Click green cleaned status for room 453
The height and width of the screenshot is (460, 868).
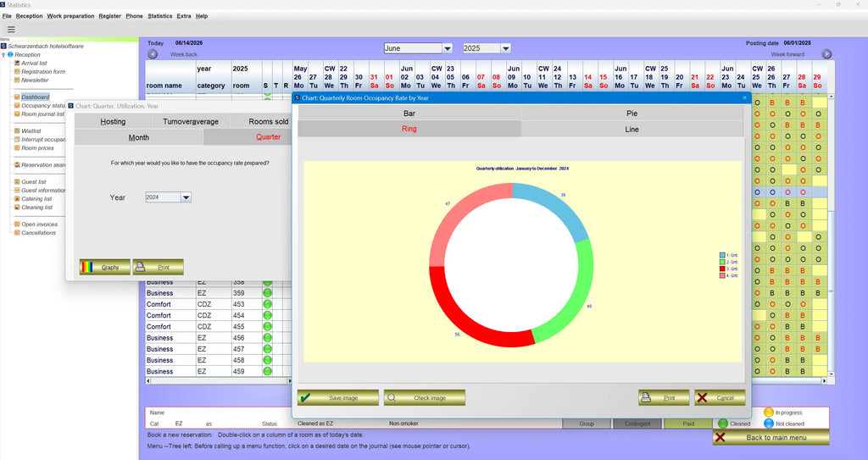267,304
